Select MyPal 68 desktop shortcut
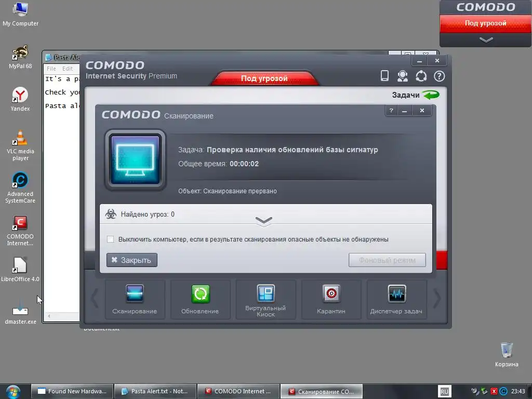 click(20, 57)
